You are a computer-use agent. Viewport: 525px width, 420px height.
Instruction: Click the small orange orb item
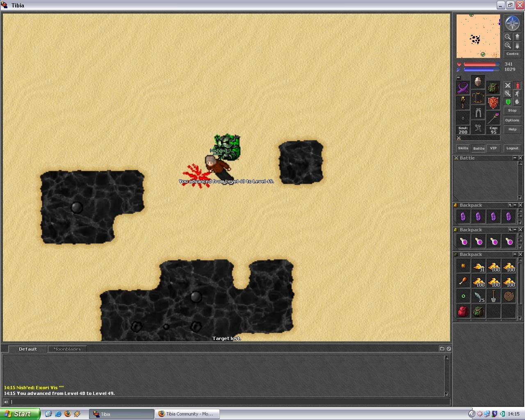(x=463, y=266)
